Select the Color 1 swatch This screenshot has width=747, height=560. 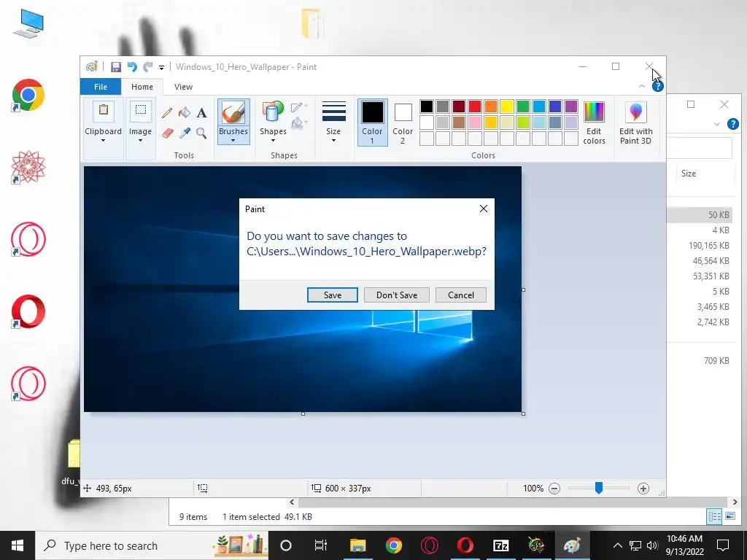(372, 122)
